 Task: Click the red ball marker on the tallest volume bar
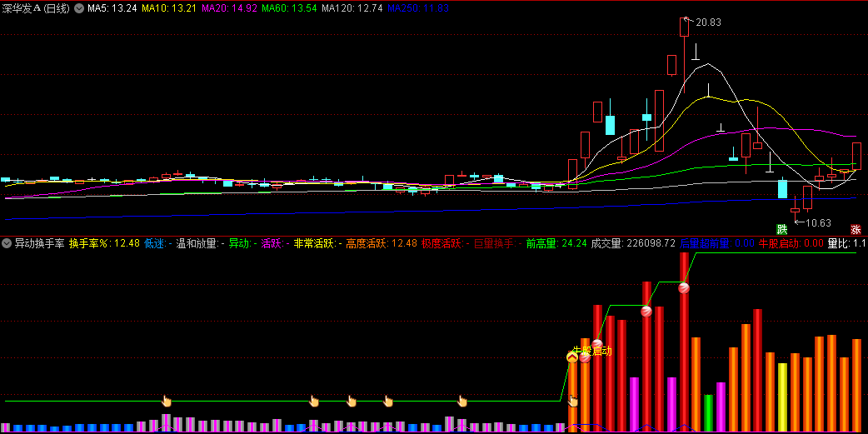pyautogui.click(x=684, y=288)
